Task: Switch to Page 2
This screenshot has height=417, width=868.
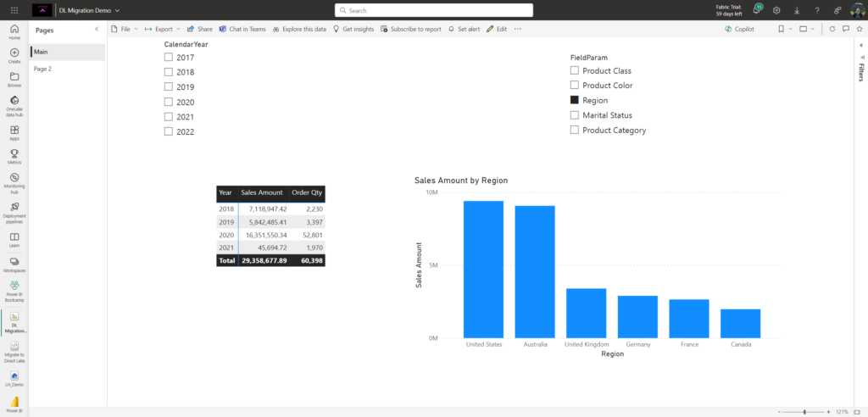Action: 67,69
